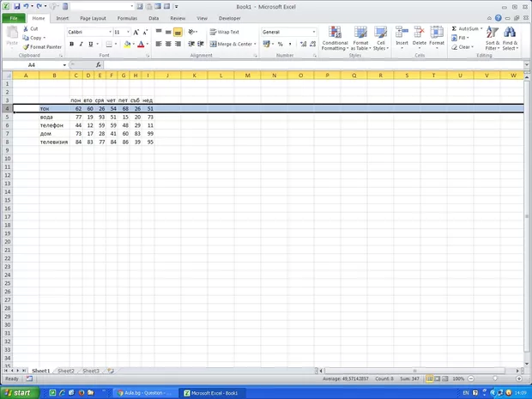Open the font size dropdown
Image resolution: width=532 pixels, height=399 pixels.
pos(128,33)
